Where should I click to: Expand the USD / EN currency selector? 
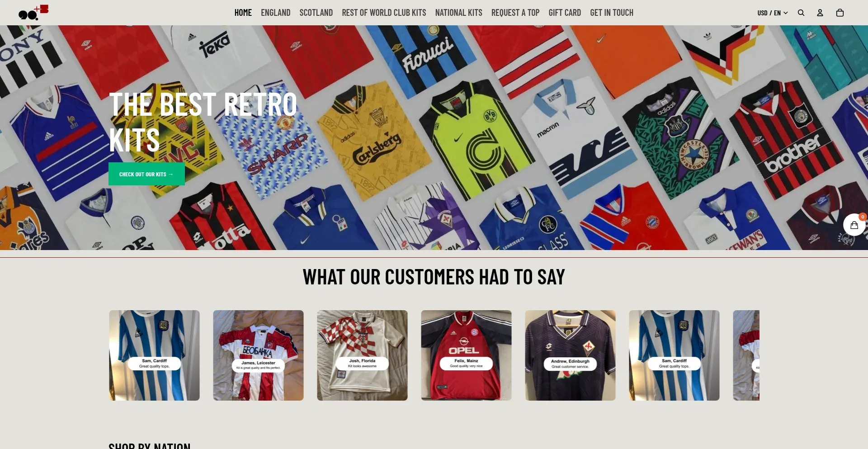772,13
